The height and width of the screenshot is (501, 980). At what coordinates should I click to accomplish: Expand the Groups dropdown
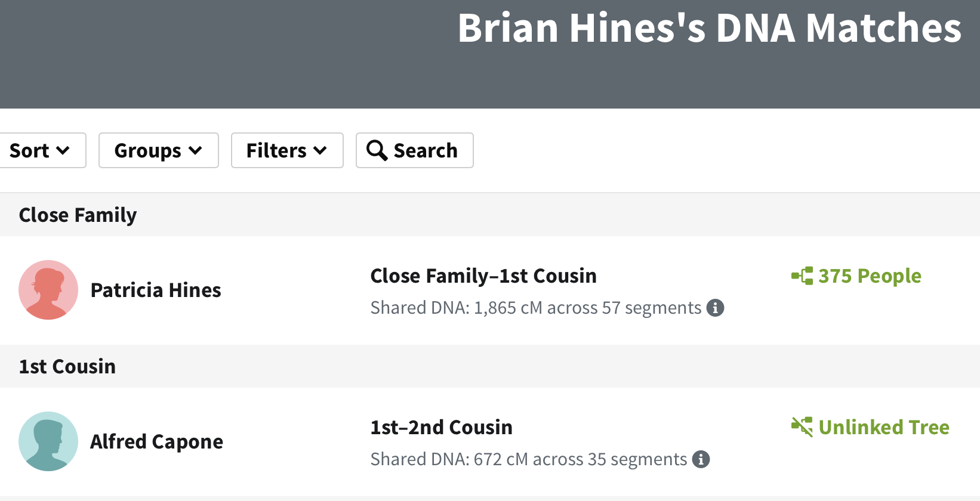pos(158,150)
